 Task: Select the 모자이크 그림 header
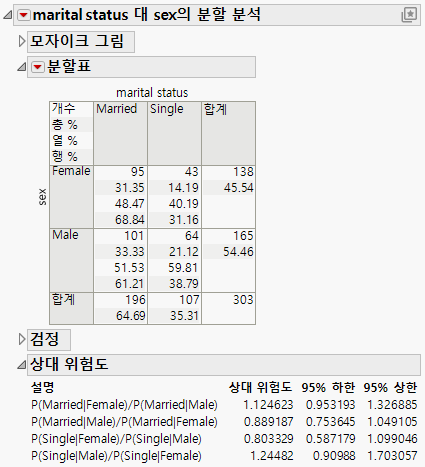(81, 42)
